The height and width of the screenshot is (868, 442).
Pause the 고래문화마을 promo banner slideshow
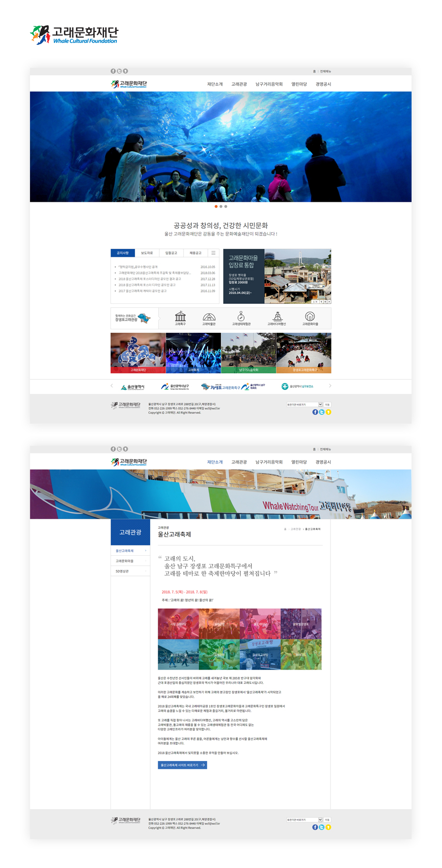pyautogui.click(x=325, y=301)
